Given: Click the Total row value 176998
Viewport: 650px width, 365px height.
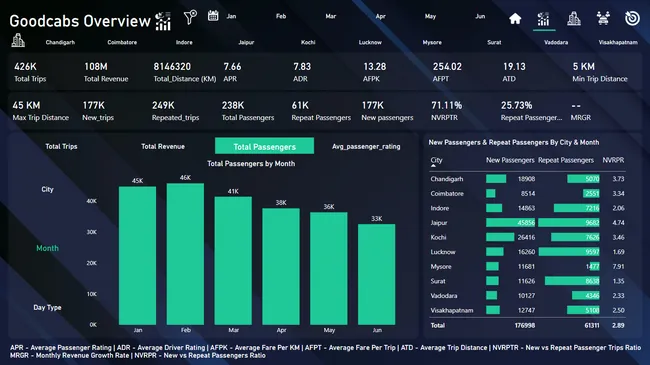Looking at the screenshot, I should click(524, 326).
